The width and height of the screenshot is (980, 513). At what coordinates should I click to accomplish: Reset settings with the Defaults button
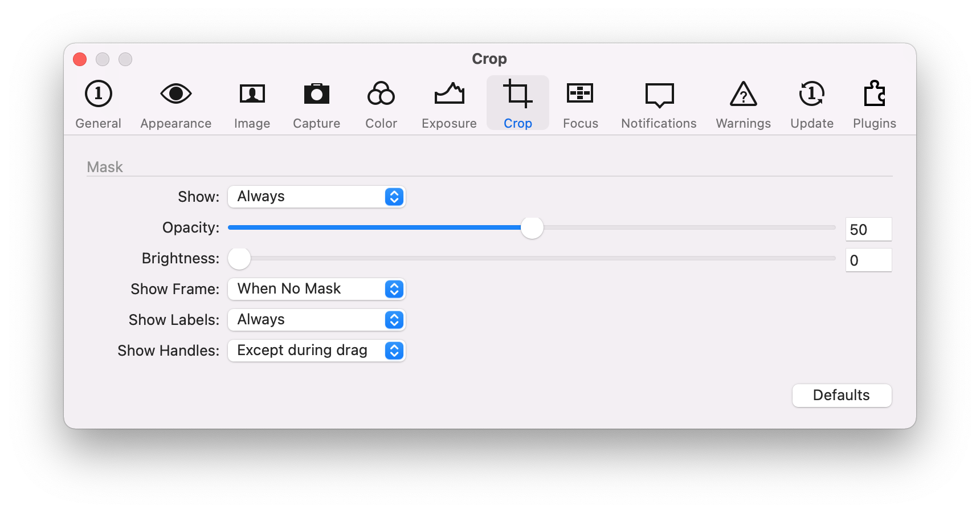coord(842,396)
